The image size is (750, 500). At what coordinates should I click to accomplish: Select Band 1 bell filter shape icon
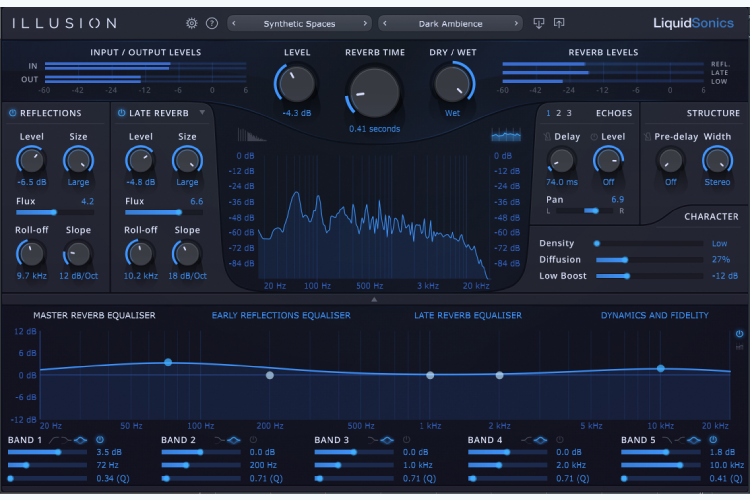tap(80, 440)
